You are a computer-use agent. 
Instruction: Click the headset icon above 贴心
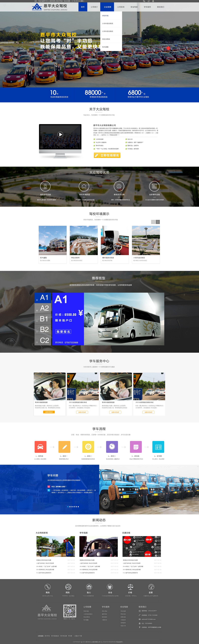(x=89, y=587)
